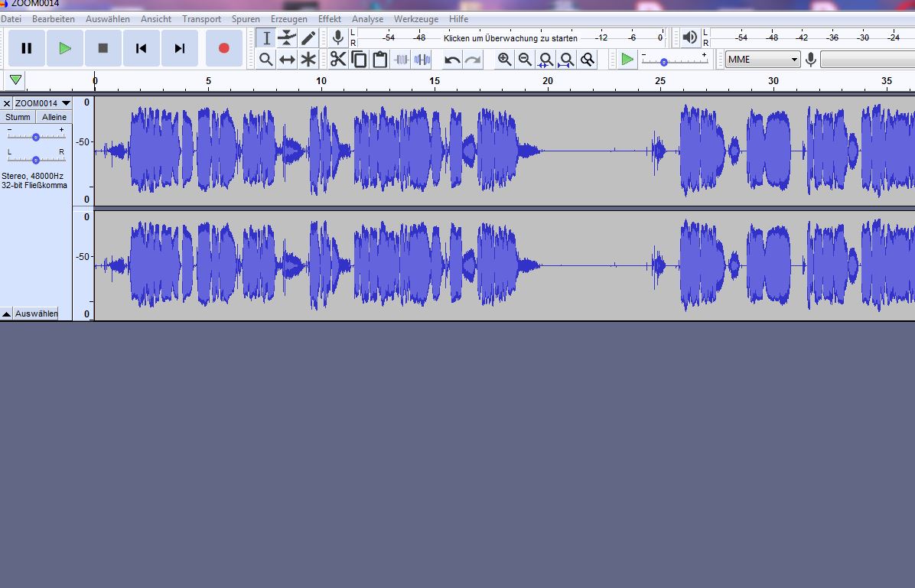This screenshot has height=588, width=915.
Task: Select the Zoom (magnifier) tool
Action: 266,60
